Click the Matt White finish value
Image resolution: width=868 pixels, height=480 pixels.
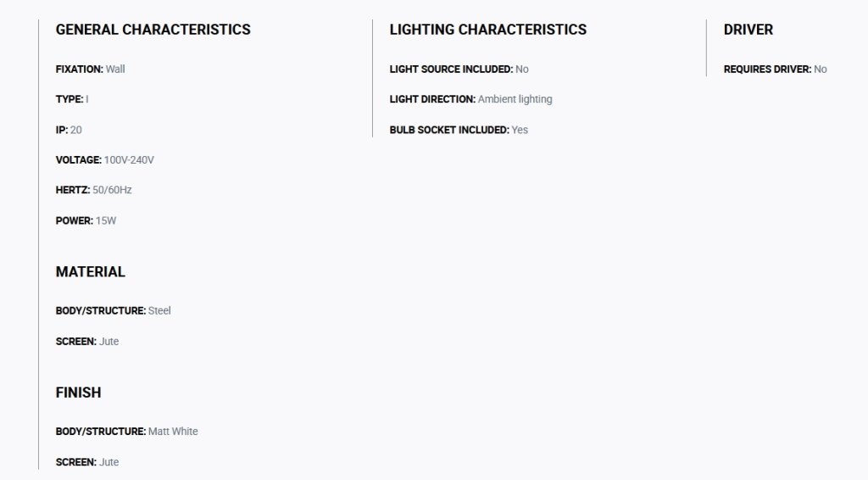click(173, 432)
